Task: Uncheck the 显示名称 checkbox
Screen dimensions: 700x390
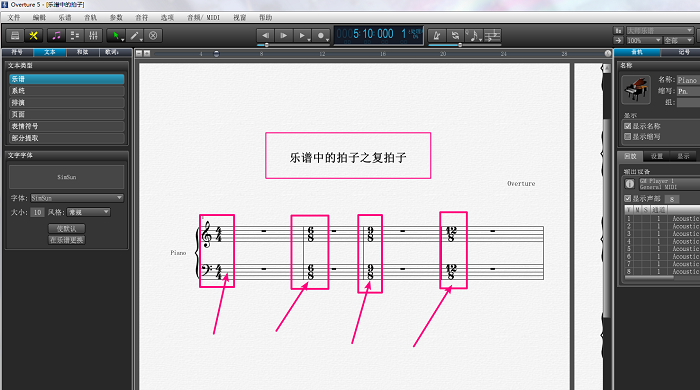Action: (628, 126)
